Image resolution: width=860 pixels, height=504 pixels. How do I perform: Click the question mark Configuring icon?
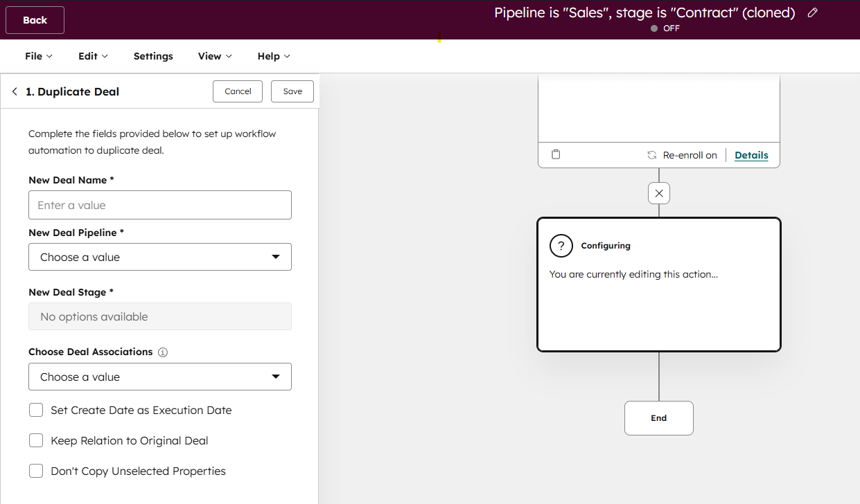click(x=561, y=246)
